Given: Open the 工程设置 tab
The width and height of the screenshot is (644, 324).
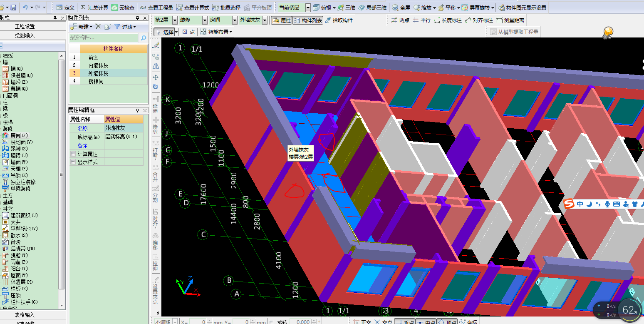Looking at the screenshot, I should pyautogui.click(x=25, y=26).
